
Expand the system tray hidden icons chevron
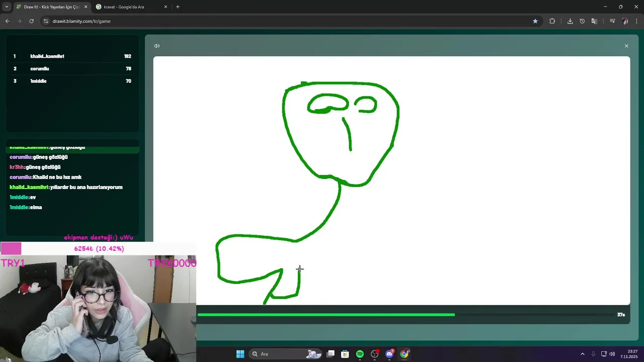[x=583, y=354]
